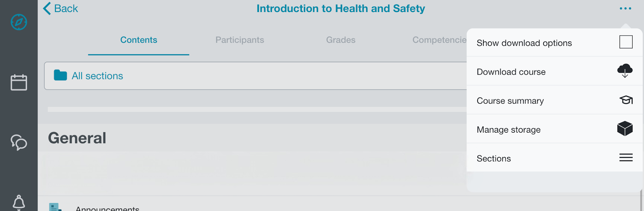Open the Competencies tab
Viewport: 644px width, 211px height.
439,40
